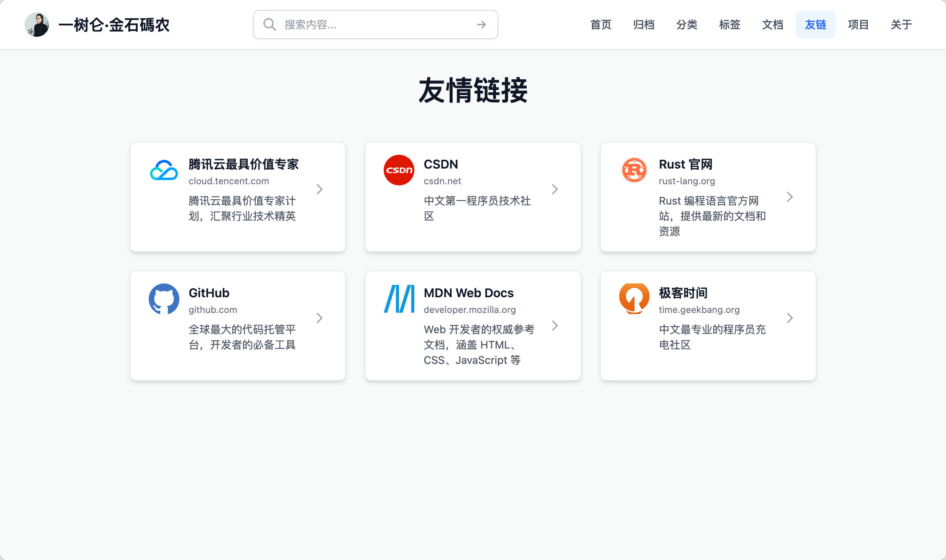Click the time.geekbang.org URL text
946x560 pixels.
click(699, 310)
